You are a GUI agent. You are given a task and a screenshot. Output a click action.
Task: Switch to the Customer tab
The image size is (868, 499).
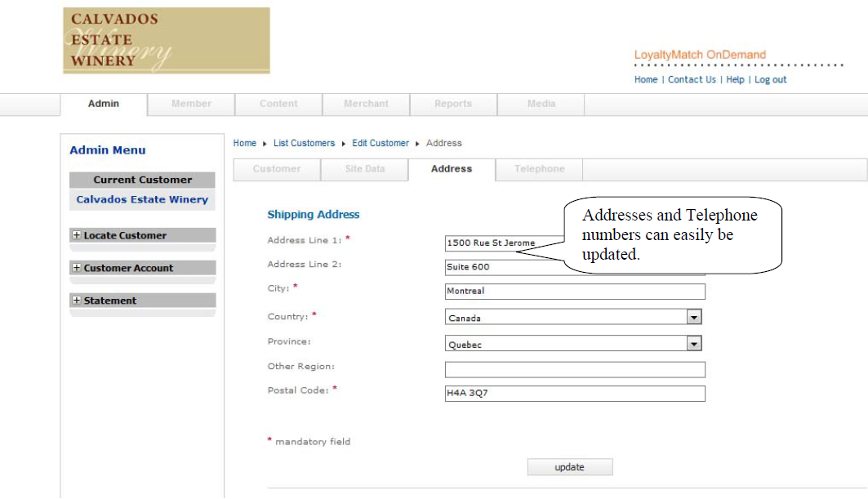[276, 169]
